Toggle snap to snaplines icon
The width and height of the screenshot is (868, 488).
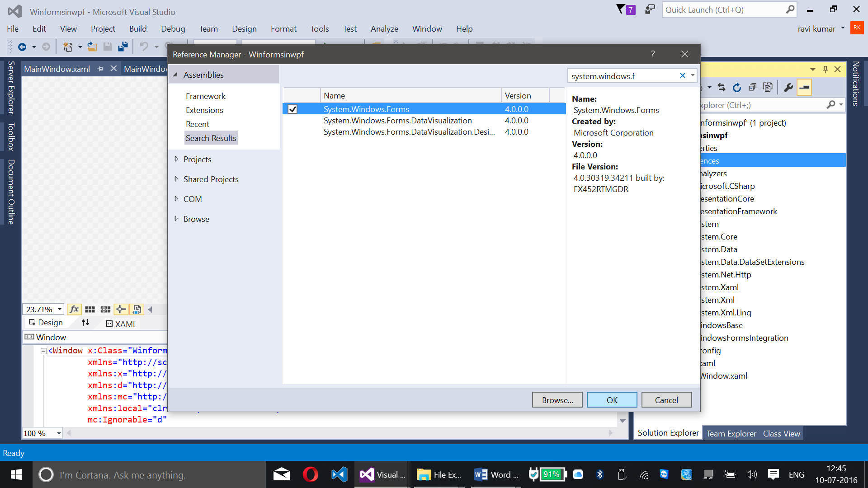click(x=121, y=309)
